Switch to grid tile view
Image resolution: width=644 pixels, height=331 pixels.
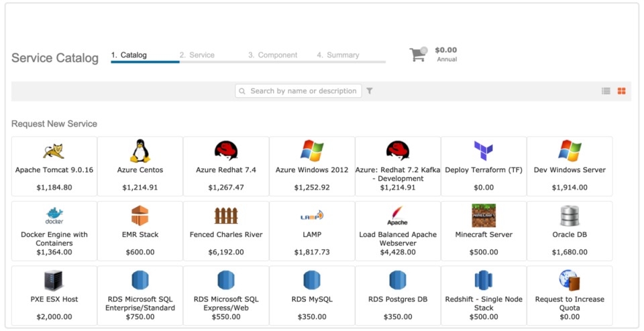pyautogui.click(x=621, y=91)
